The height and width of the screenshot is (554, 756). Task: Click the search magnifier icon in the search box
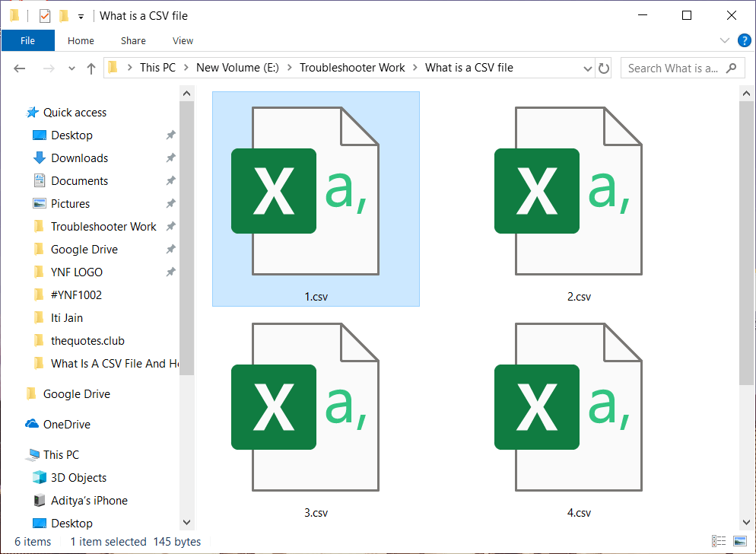coord(729,68)
